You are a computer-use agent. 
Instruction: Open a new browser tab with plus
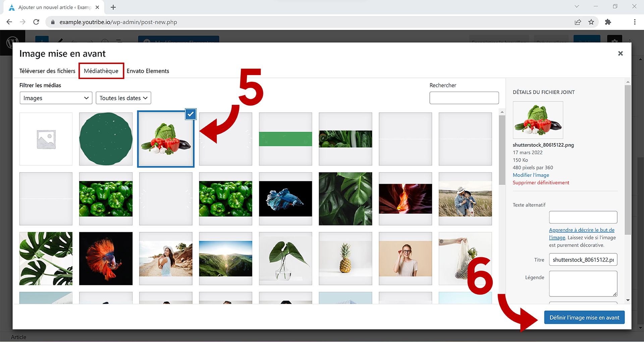point(113,7)
